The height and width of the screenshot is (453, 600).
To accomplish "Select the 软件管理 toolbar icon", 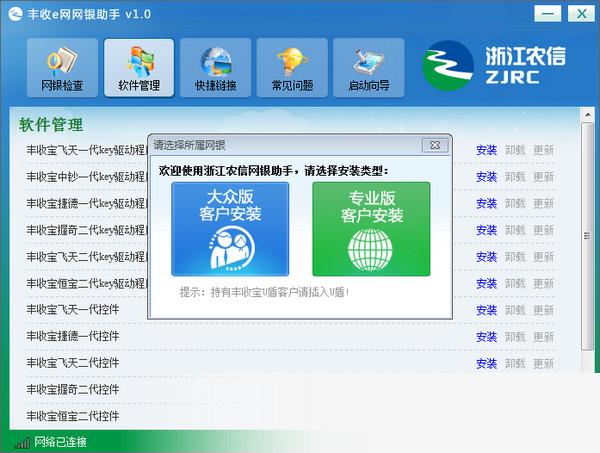I will click(139, 68).
